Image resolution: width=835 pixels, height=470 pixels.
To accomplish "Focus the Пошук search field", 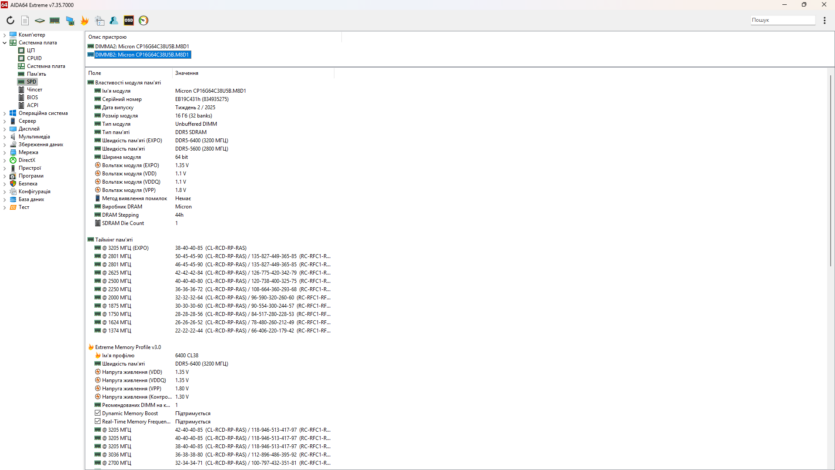I will [x=782, y=20].
